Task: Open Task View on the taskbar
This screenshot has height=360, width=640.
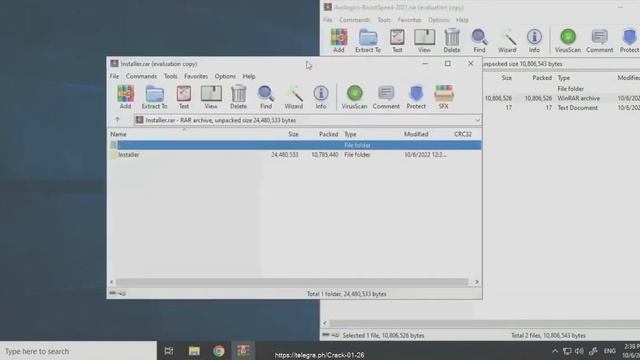Action: click(169, 351)
